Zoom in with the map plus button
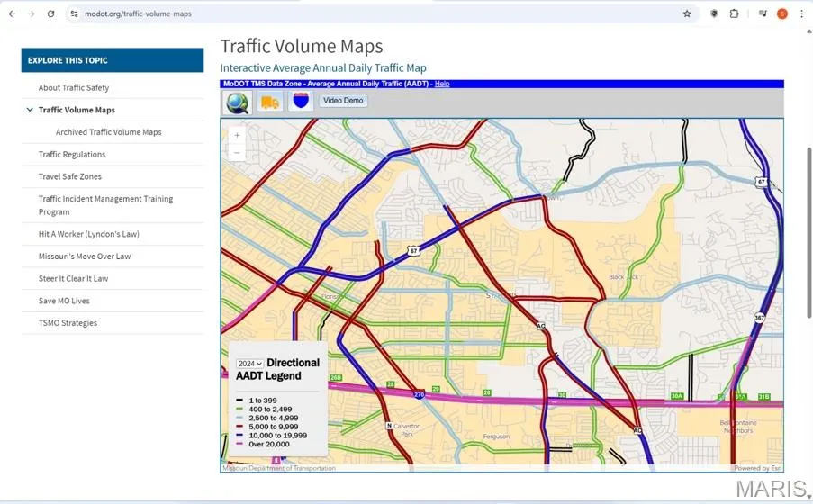Viewport: 813px width, 504px height. tap(237, 135)
